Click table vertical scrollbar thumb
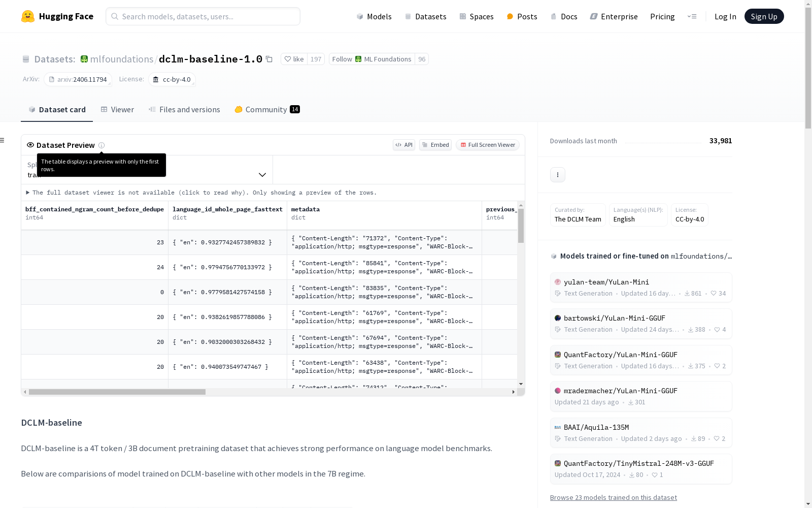This screenshot has height=508, width=812. point(521,226)
